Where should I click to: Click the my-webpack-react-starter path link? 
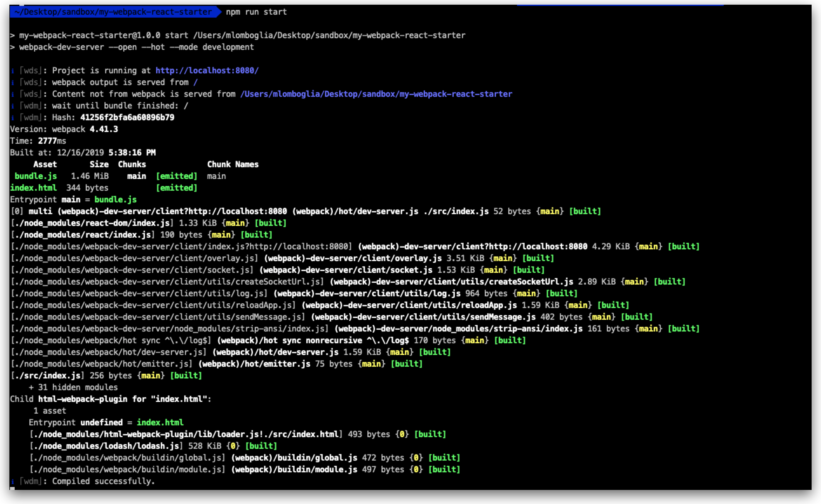tap(376, 94)
